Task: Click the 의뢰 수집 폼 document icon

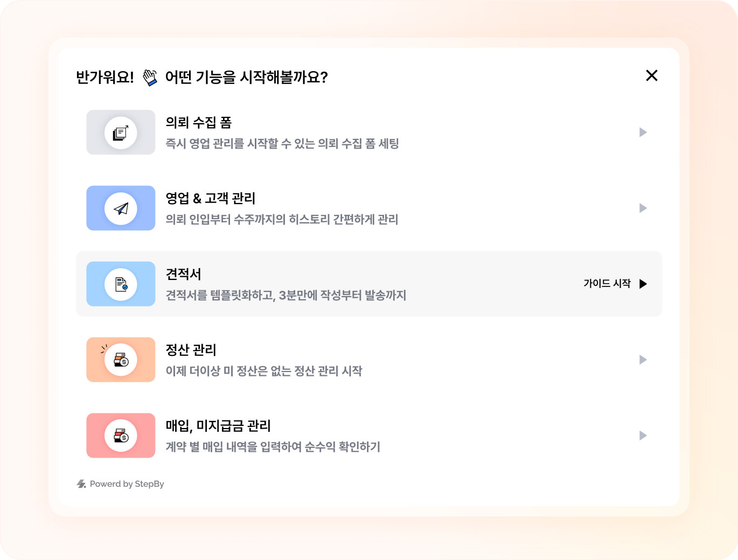Action: click(x=121, y=132)
